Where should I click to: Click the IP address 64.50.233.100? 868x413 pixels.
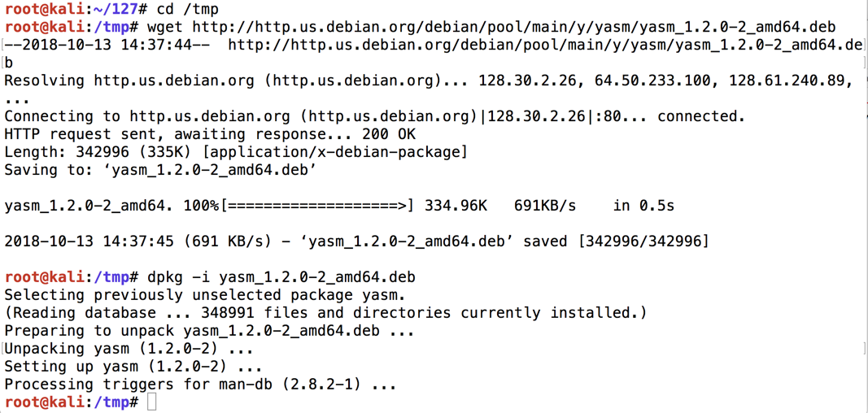pyautogui.click(x=652, y=80)
